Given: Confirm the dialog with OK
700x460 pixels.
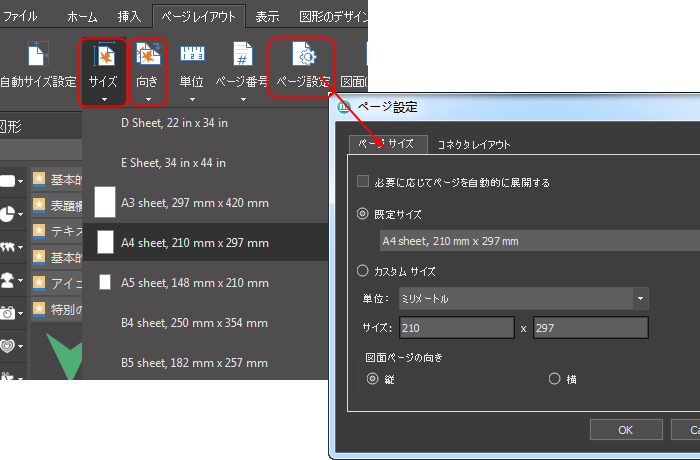Looking at the screenshot, I should coord(626,430).
